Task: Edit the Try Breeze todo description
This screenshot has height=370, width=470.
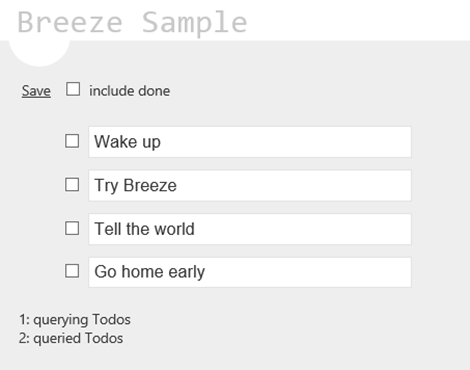Action: coord(250,185)
